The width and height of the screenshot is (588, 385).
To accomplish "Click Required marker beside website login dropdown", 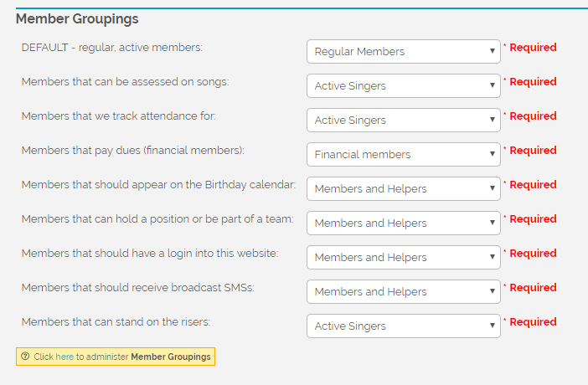I will [x=532, y=254].
